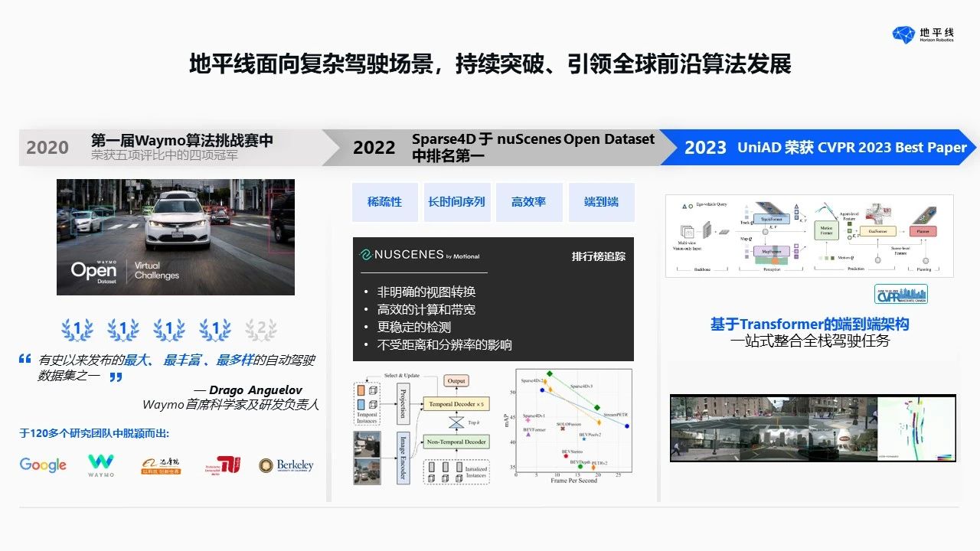The height and width of the screenshot is (551, 980).
Task: Click the closing blue quotation mark
Action: pos(116,377)
